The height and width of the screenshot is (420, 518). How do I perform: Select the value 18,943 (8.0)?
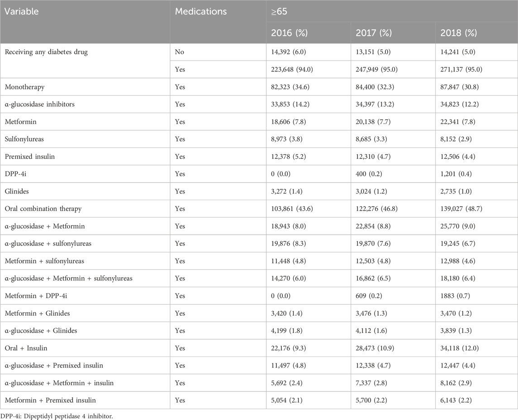[x=288, y=227]
